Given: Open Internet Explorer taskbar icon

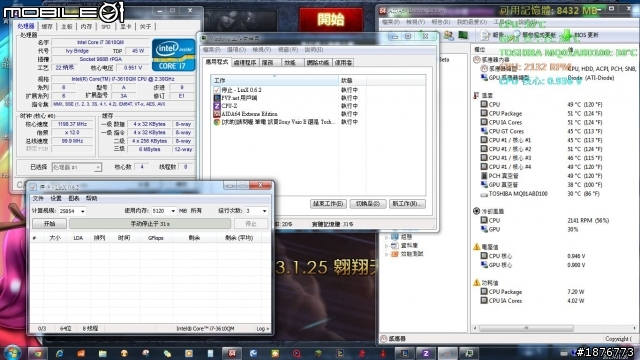Looking at the screenshot, I should coord(60,353).
